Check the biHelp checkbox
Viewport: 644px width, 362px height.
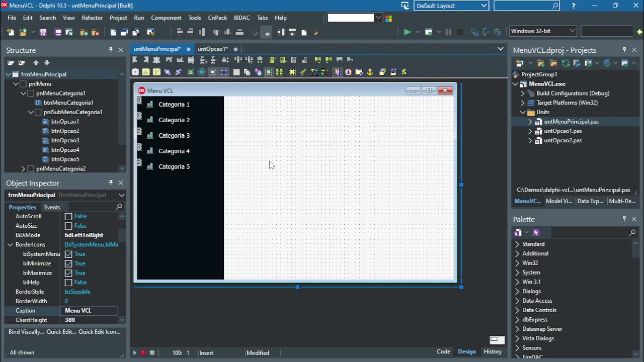(68, 283)
